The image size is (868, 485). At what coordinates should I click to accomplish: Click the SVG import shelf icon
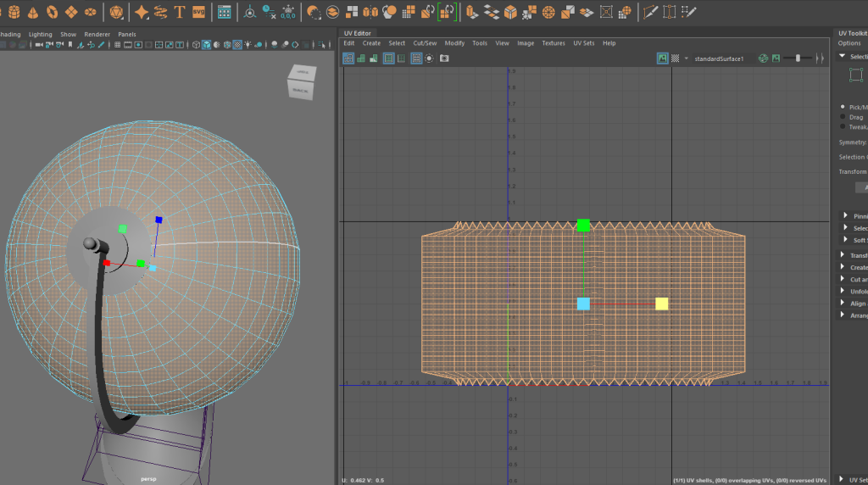tap(198, 12)
